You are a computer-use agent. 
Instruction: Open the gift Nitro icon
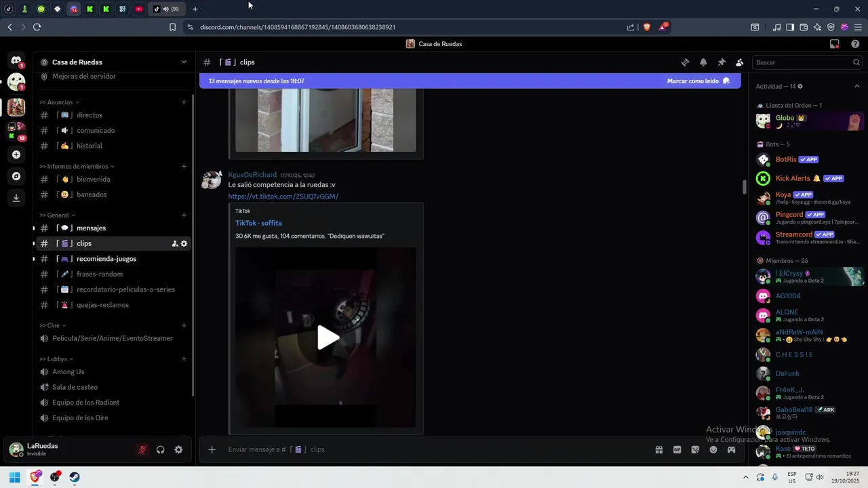(658, 449)
